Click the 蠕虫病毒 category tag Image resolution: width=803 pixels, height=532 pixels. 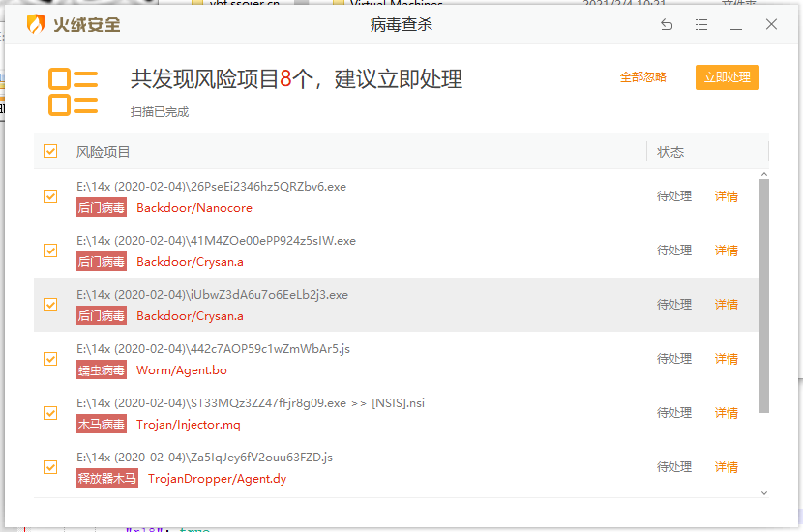click(x=102, y=370)
